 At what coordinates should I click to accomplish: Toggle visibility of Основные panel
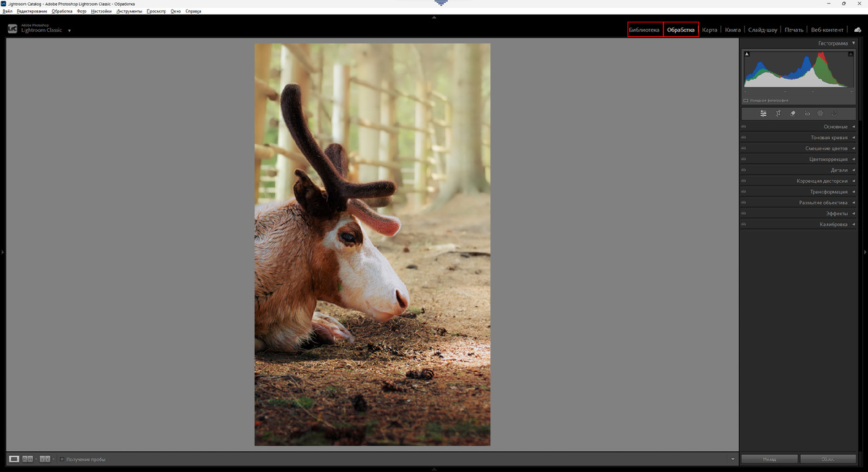[x=744, y=126]
